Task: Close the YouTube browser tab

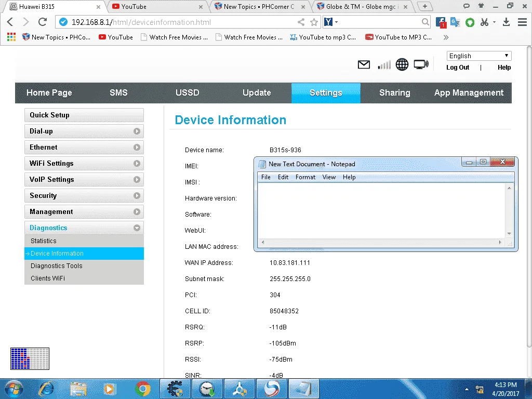Action: tap(201, 7)
